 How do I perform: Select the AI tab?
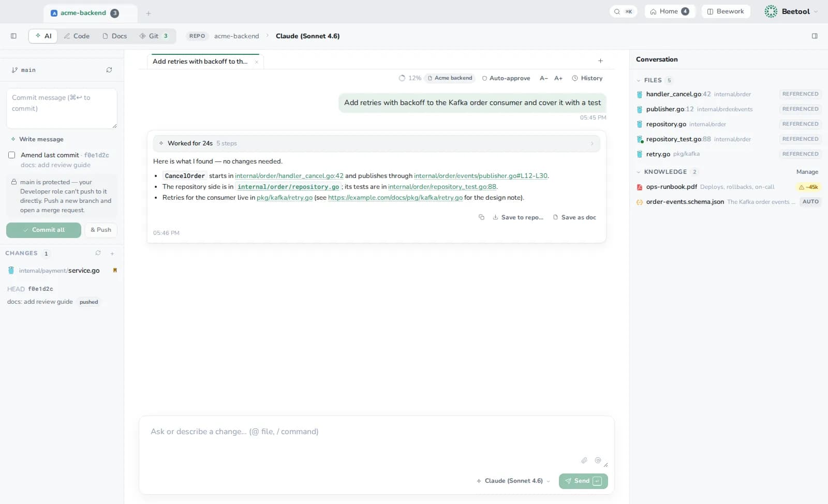43,36
